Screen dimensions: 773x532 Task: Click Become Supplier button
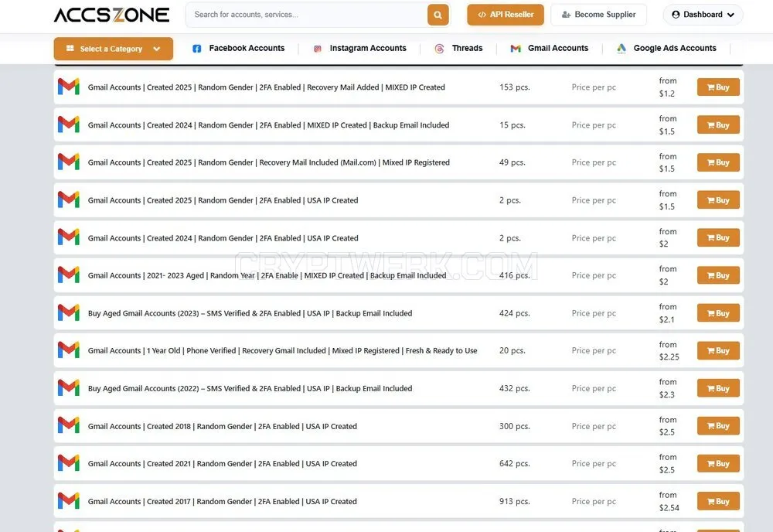click(598, 15)
